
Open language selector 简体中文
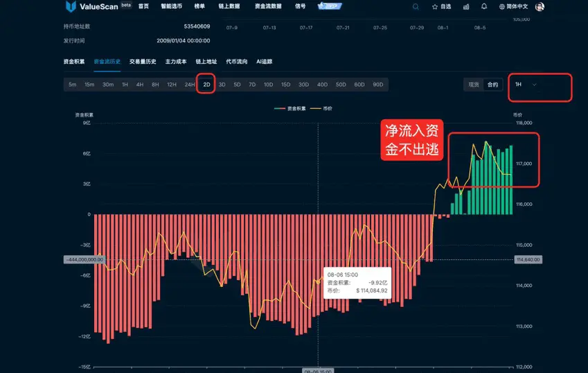(513, 6)
